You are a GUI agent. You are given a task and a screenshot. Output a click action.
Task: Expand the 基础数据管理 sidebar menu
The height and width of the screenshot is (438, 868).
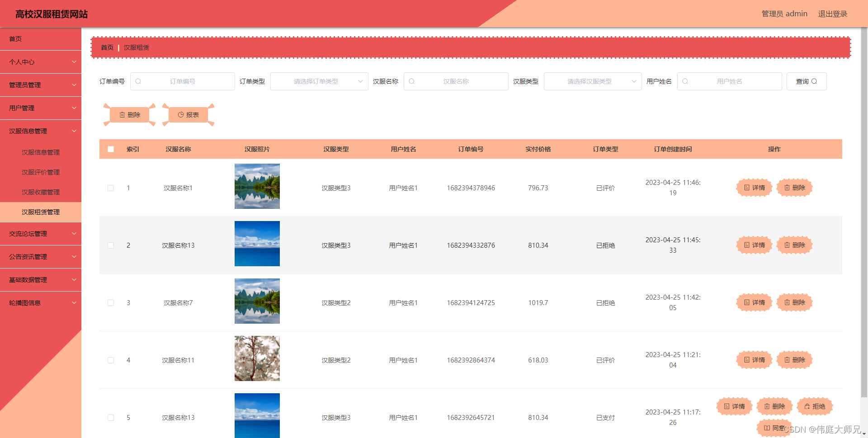(41, 280)
